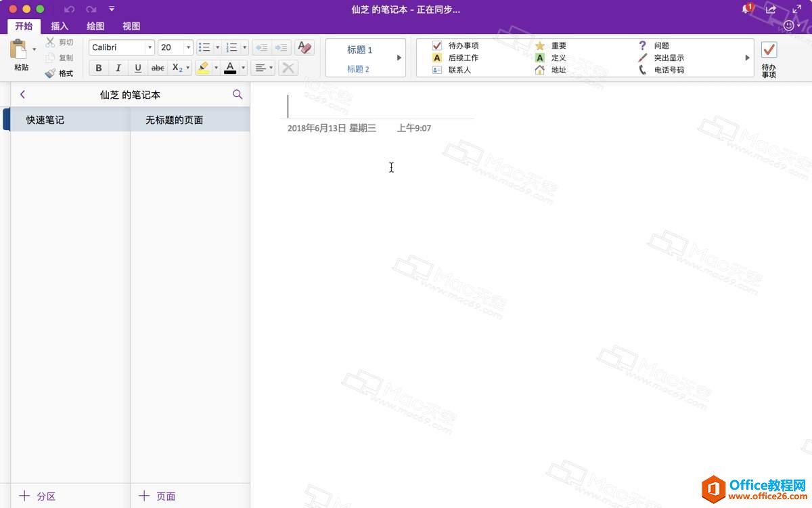The width and height of the screenshot is (812, 508).
Task: Search the notebook with the magnifier icon
Action: [x=238, y=95]
